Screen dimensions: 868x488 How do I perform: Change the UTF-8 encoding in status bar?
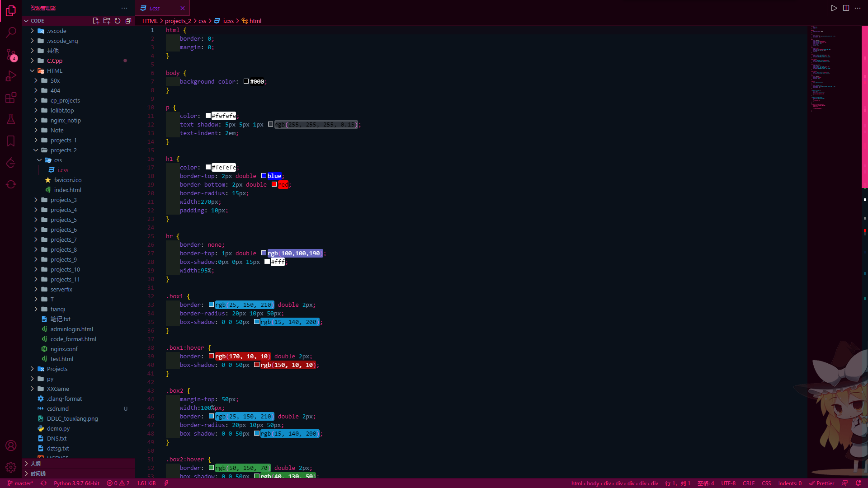728,483
